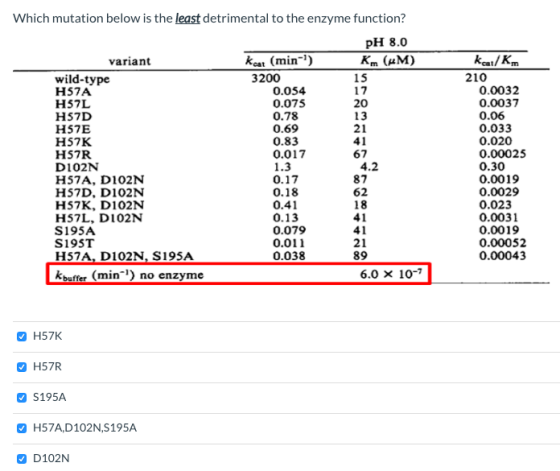The width and height of the screenshot is (560, 471).
Task: Toggle the H57A,D102N,S195A answer checkbox
Action: [x=22, y=428]
